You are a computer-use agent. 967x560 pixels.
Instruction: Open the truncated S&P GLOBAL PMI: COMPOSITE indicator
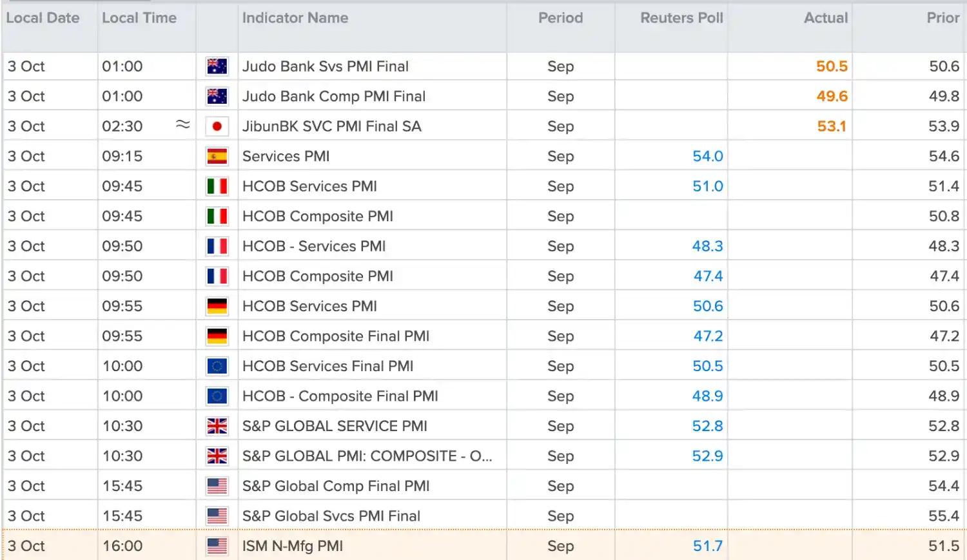(367, 456)
